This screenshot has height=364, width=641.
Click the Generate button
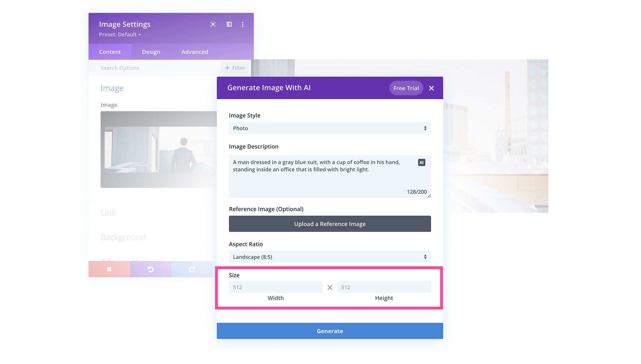(x=330, y=331)
